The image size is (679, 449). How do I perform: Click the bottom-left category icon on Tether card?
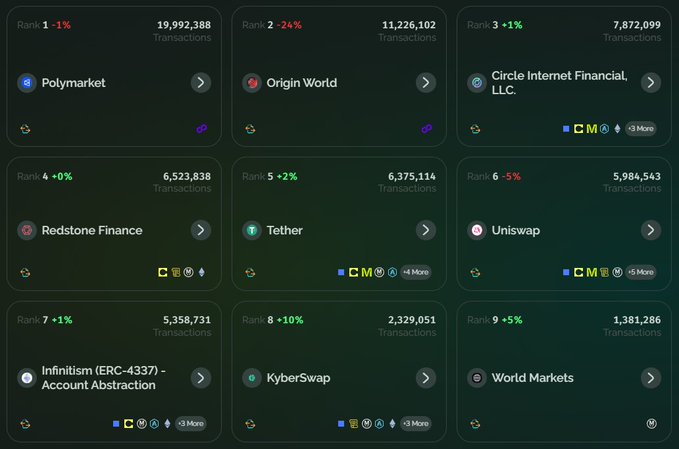tap(250, 272)
